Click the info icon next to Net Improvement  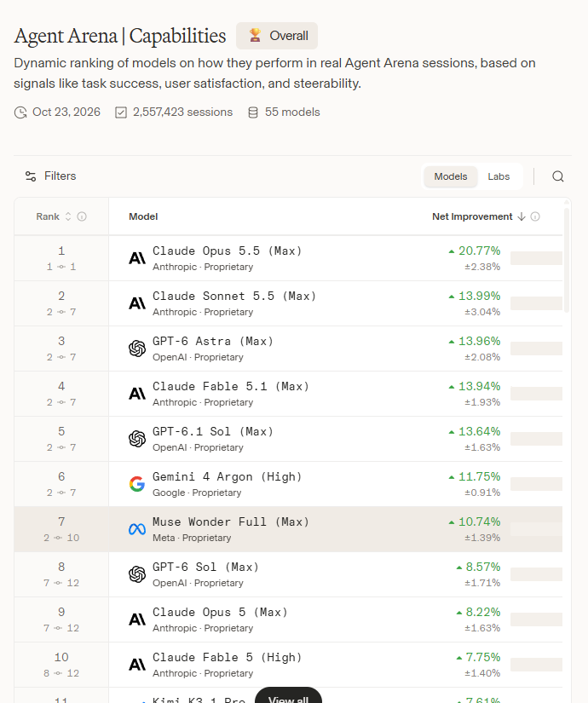click(535, 216)
